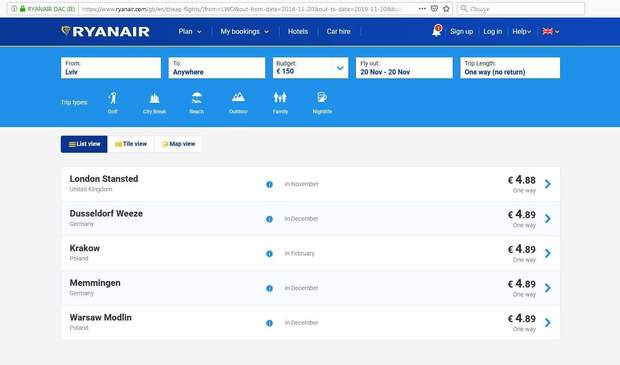Click 'In February' text on Krakow row
Image resolution: width=620 pixels, height=365 pixels.
pos(299,253)
